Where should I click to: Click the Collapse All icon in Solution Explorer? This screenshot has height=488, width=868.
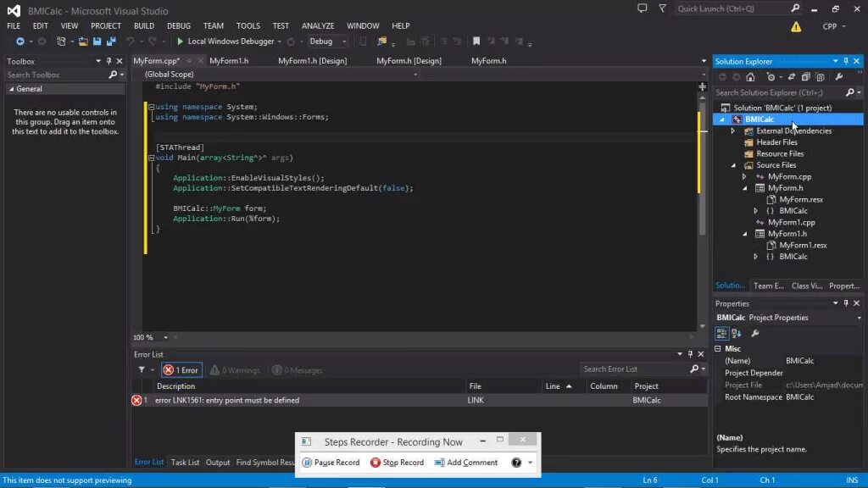(806, 77)
